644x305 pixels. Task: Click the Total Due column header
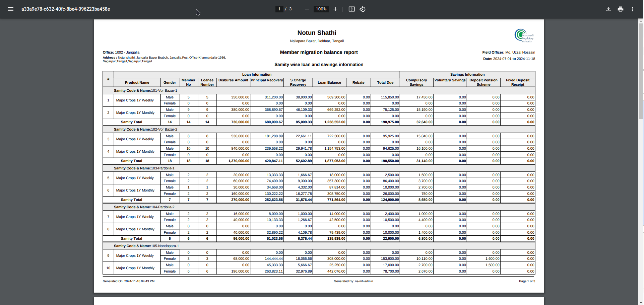[x=385, y=82]
